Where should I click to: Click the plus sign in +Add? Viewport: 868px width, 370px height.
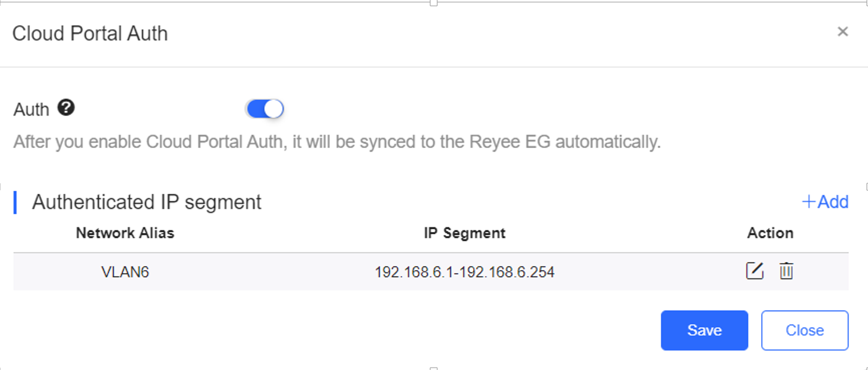click(809, 202)
